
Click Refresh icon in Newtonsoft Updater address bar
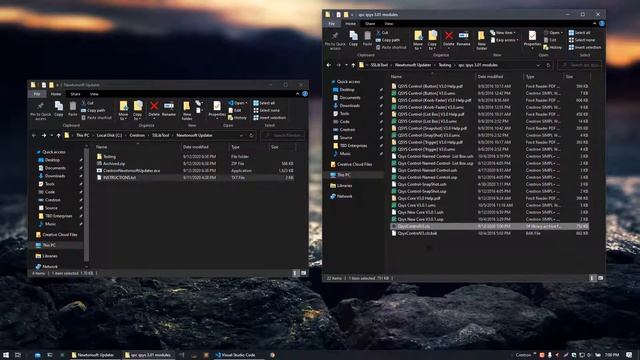coord(251,136)
